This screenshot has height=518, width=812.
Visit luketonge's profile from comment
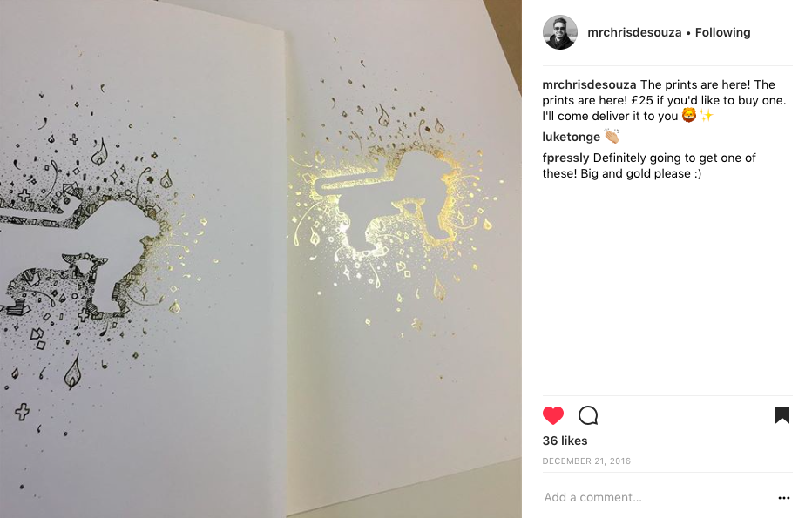point(572,137)
